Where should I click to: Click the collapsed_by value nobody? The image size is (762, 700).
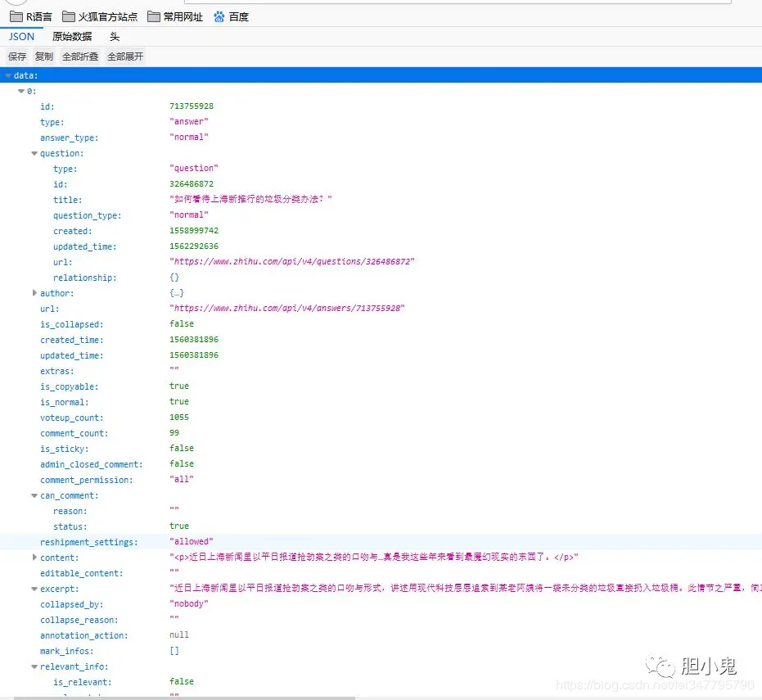[189, 603]
